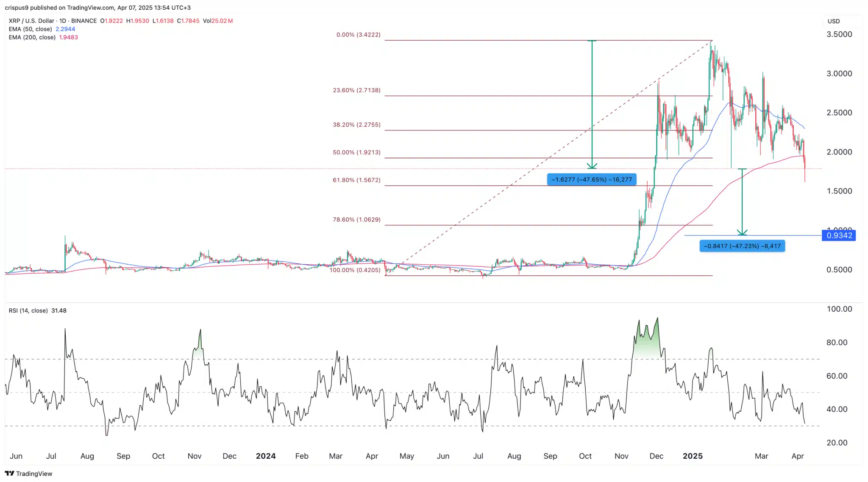Image resolution: width=868 pixels, height=482 pixels.
Task: Select the 0.9342 blue price label on the scale
Action: point(838,235)
